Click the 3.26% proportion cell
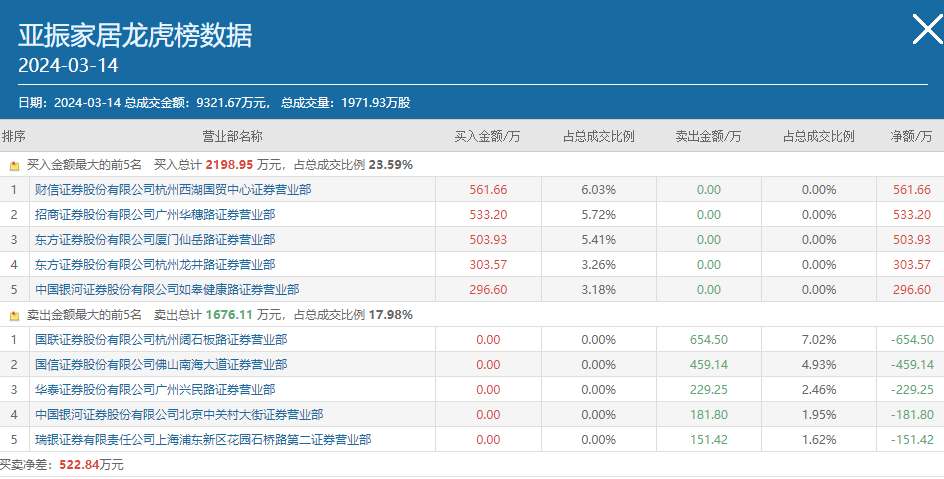The height and width of the screenshot is (479, 944). point(598,265)
